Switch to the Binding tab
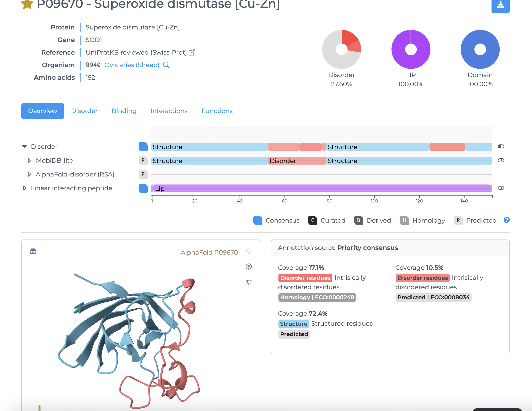The width and height of the screenshot is (532, 411). [x=124, y=111]
